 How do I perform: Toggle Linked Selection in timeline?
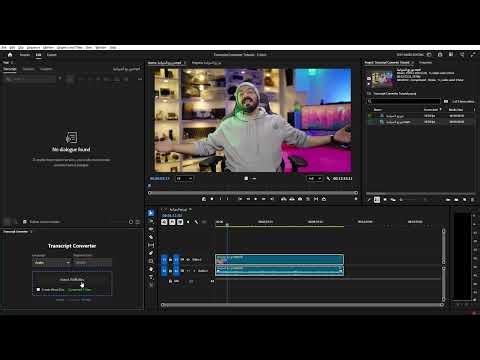coord(180,222)
